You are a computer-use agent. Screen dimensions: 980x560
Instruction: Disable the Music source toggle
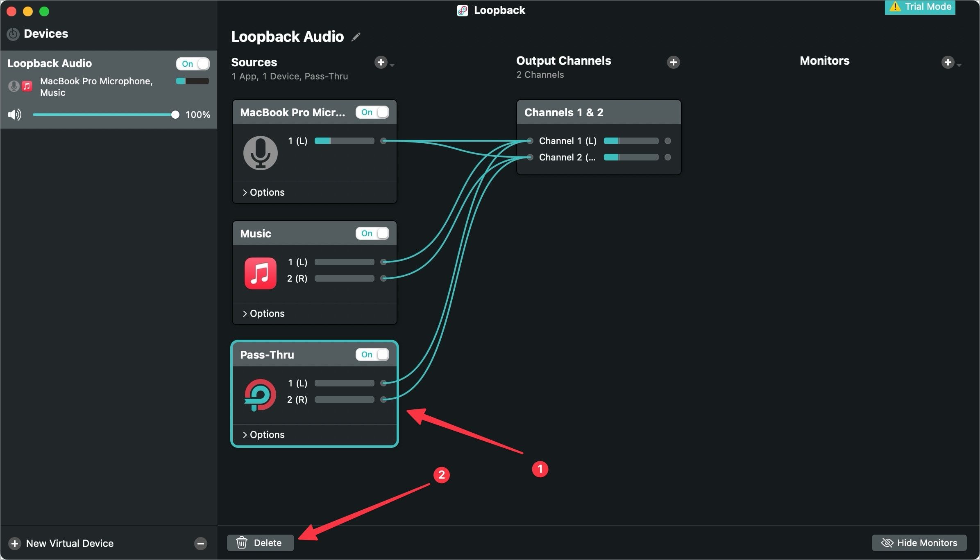tap(372, 233)
